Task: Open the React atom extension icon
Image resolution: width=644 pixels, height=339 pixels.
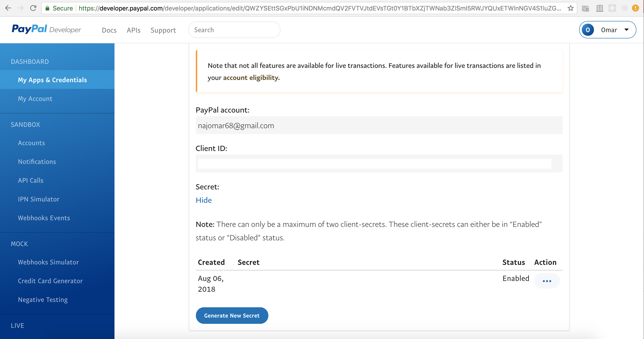Action: point(612,8)
